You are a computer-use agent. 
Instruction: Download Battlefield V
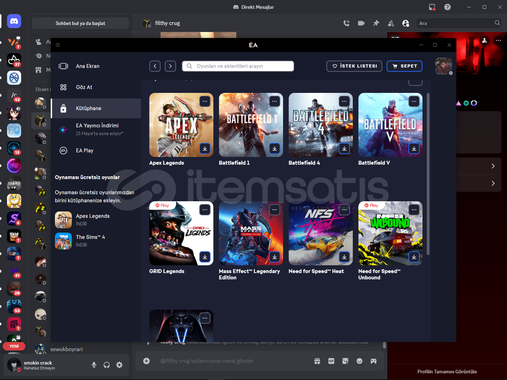[x=414, y=148]
